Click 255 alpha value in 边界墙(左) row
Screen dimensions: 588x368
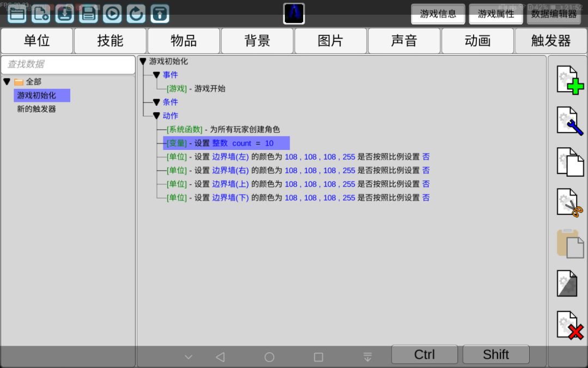(x=349, y=156)
